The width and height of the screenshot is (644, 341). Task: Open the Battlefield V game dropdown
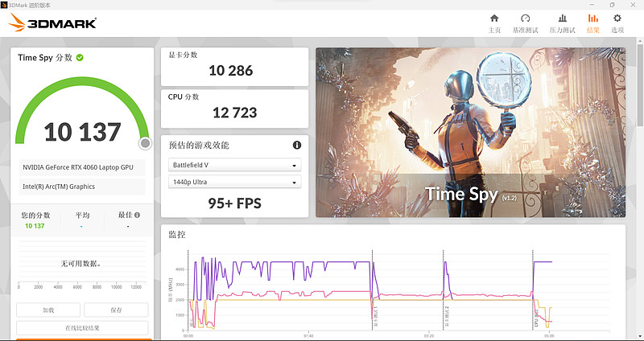234,165
